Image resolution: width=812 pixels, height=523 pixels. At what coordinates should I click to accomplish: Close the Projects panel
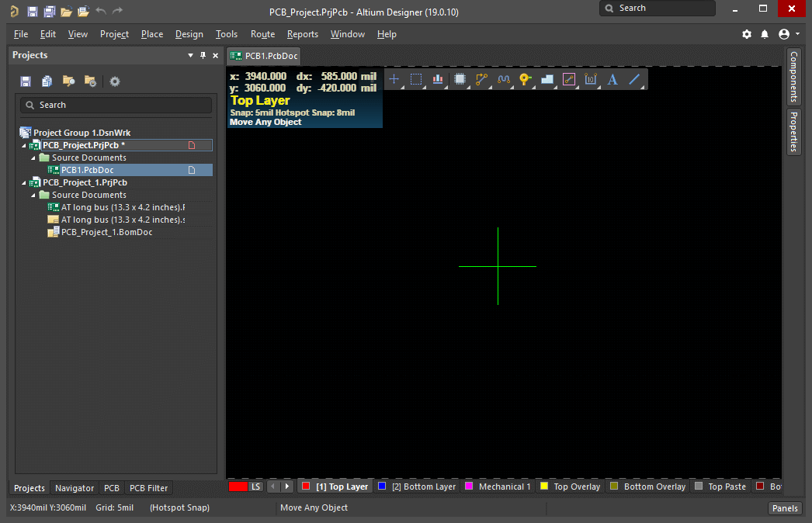(x=216, y=55)
